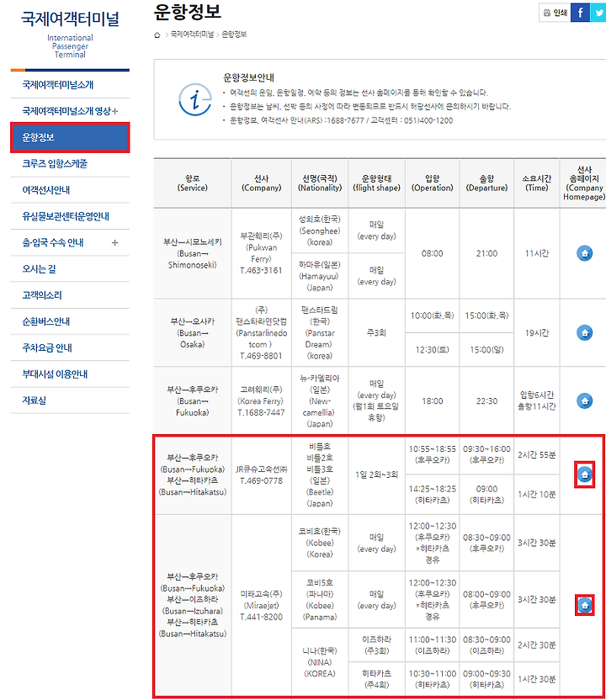
Task: Open Pukwan Ferry company homepage icon
Action: (584, 253)
